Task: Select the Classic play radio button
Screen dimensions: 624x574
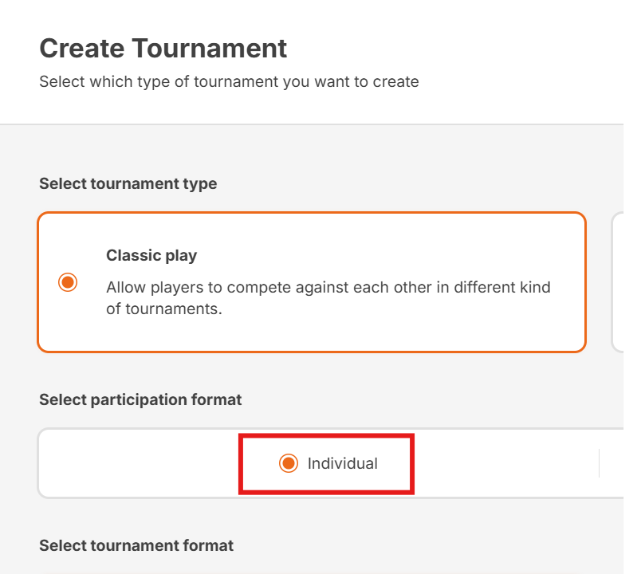Action: click(68, 282)
